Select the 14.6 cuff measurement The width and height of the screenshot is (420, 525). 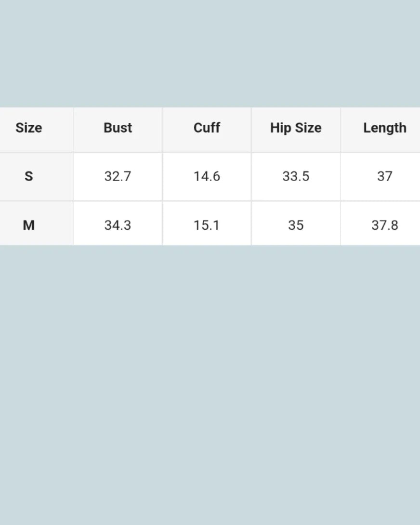click(207, 176)
